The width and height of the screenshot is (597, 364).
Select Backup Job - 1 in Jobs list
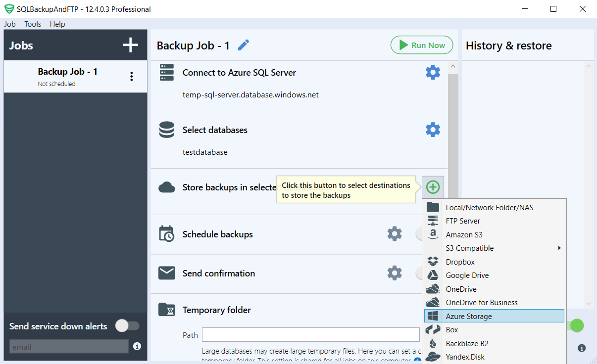tap(75, 77)
